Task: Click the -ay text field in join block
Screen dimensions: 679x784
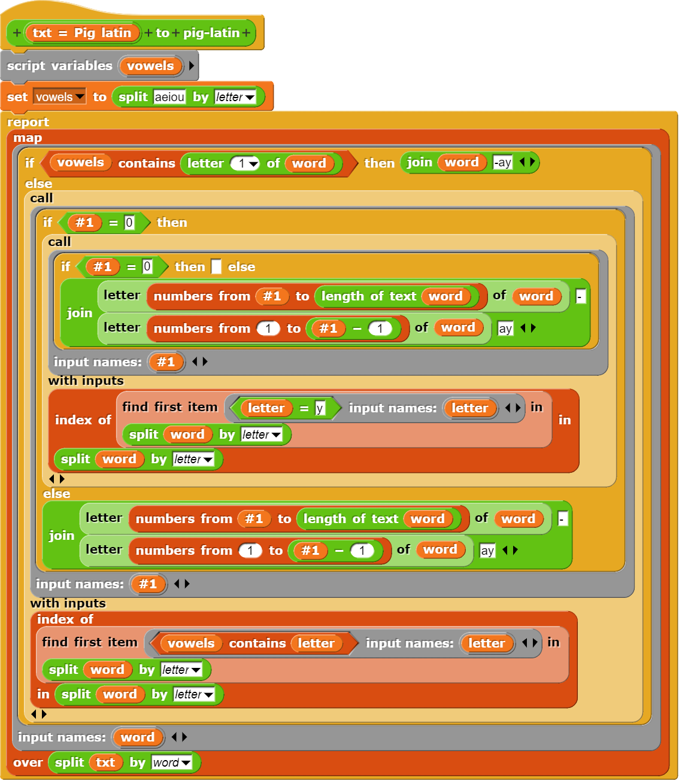Action: [502, 163]
